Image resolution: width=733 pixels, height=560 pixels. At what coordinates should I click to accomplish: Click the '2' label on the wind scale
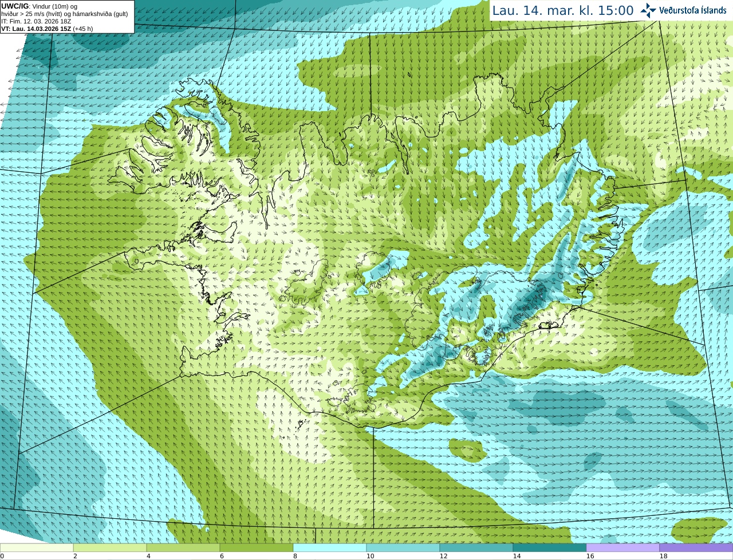75,556
